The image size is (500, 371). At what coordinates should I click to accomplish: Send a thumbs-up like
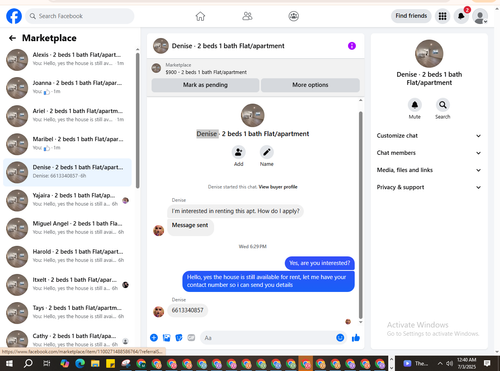[356, 338]
